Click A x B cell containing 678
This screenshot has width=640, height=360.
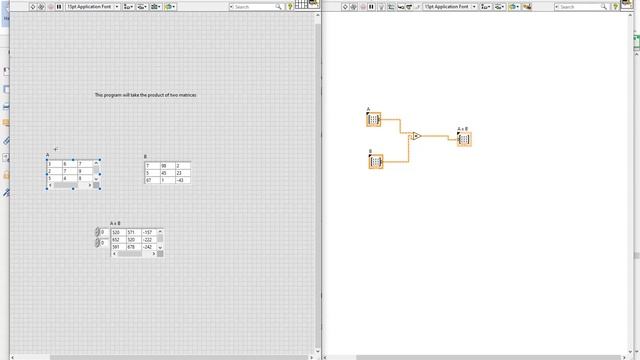pos(133,247)
